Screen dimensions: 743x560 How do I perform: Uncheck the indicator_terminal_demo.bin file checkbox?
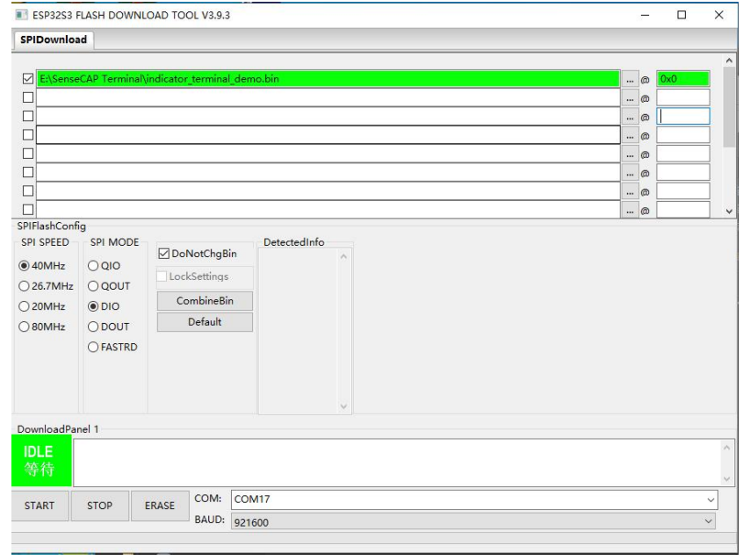click(x=27, y=79)
